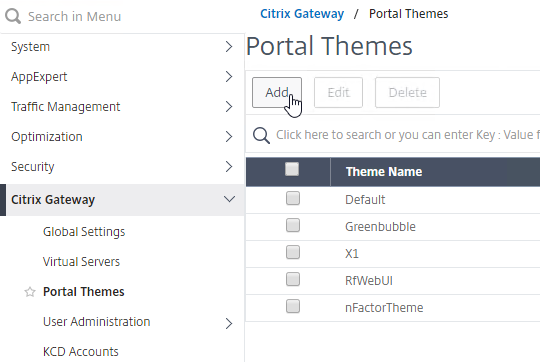Screen dimensions: 540x362
Task: Click the Edit button
Action: pos(338,92)
